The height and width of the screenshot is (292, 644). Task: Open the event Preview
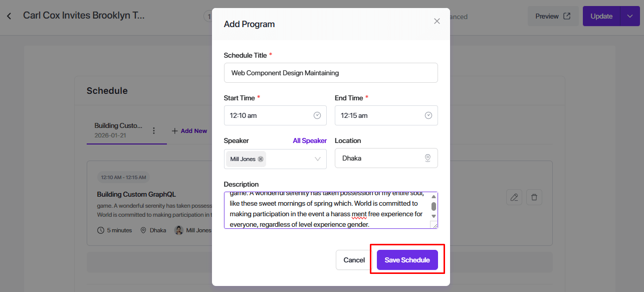[x=553, y=16]
